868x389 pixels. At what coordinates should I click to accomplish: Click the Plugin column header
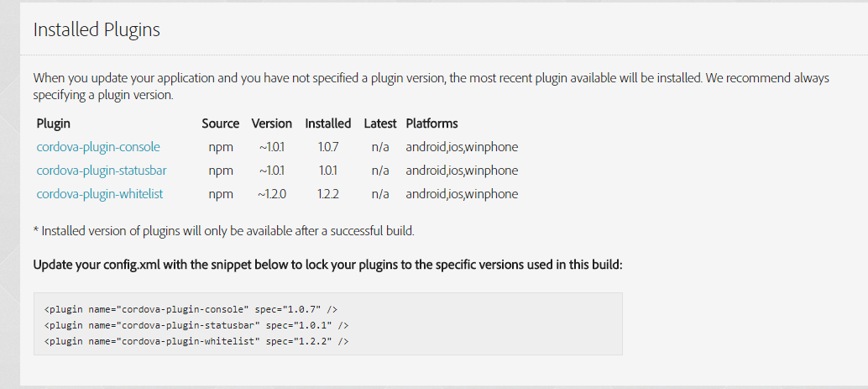[54, 124]
